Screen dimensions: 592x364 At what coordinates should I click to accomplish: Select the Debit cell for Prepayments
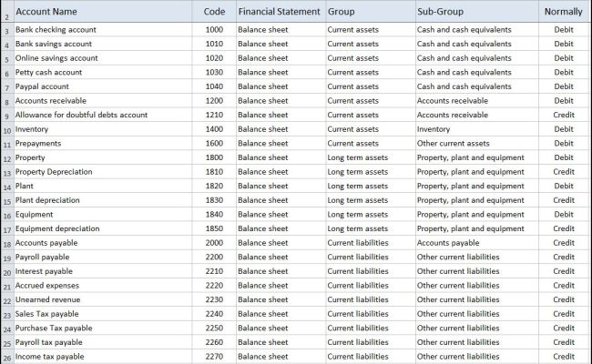point(563,144)
